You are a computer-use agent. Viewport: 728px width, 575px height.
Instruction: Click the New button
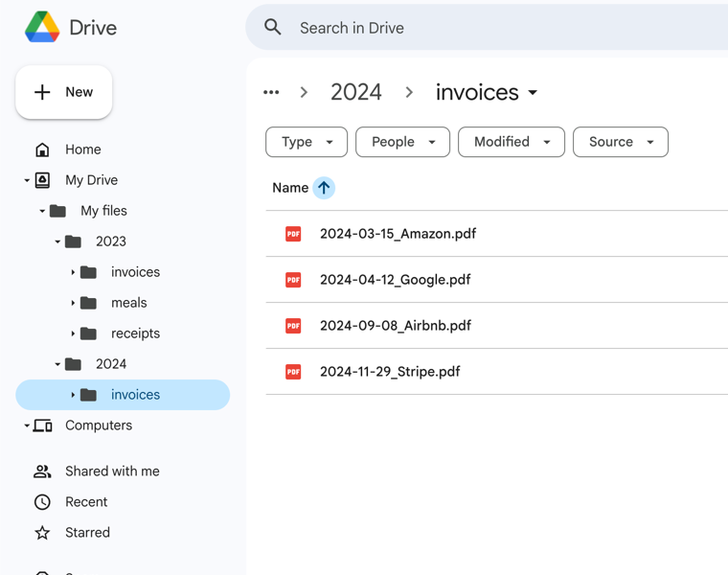(64, 92)
